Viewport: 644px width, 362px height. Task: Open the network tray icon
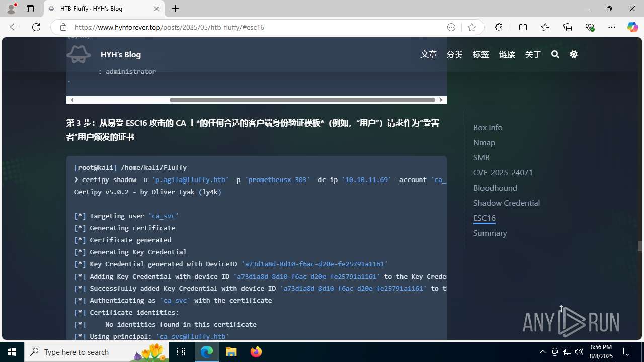tap(567, 352)
